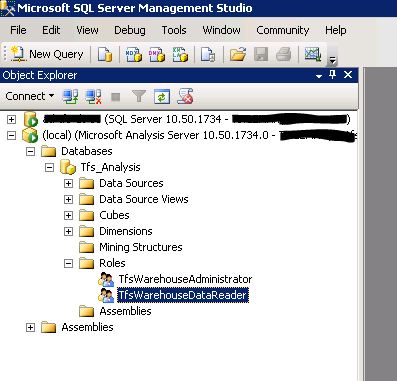
Task: Select the (local) Microsoft Analysis Server row
Action: (199, 135)
